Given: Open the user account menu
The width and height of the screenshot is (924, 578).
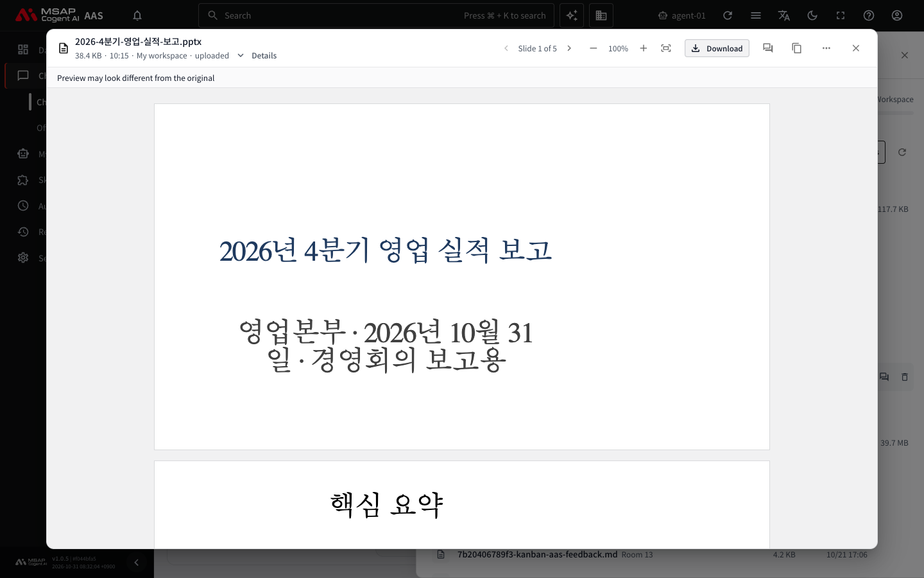Looking at the screenshot, I should 897,15.
